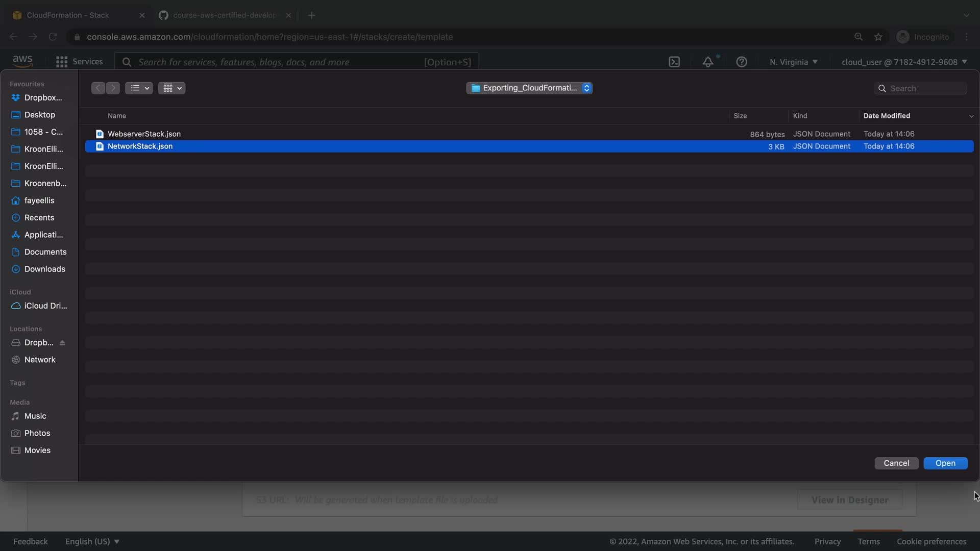980x551 pixels.
Task: Open the AWS help question-mark icon
Action: click(742, 62)
